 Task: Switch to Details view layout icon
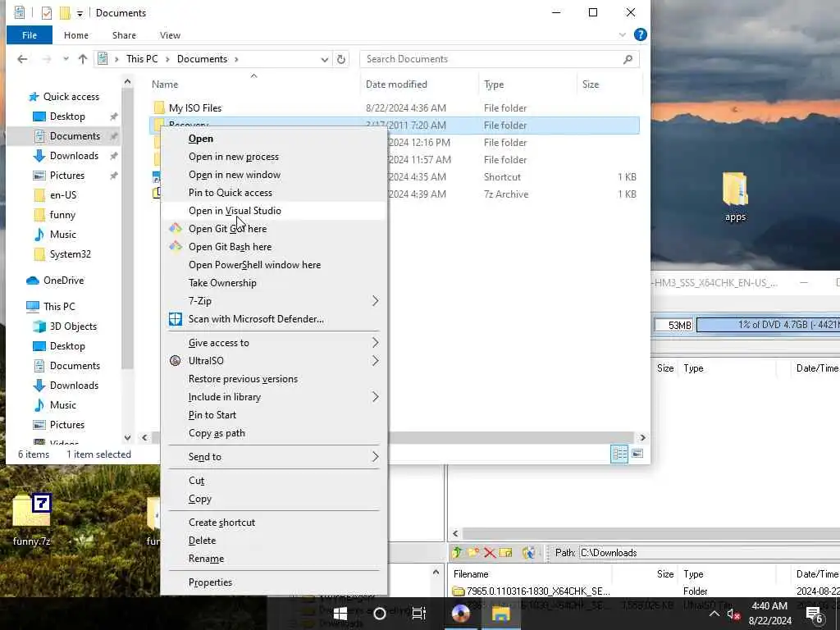tap(619, 454)
